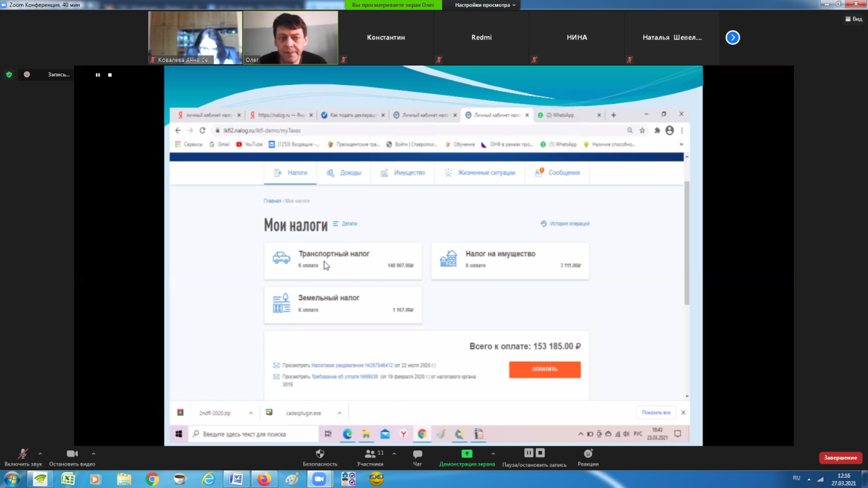The image size is (868, 488).
Task: Expand video options arrow beside camera
Action: tap(94, 453)
